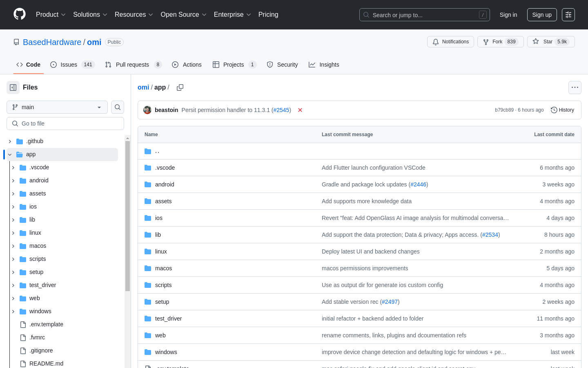
Task: Click the folder icon beside lib in the table
Action: [148, 235]
